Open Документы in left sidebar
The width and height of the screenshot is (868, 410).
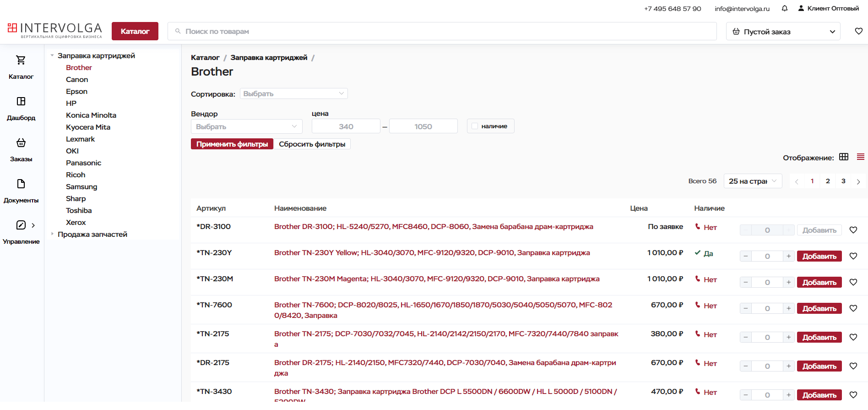[x=21, y=191]
